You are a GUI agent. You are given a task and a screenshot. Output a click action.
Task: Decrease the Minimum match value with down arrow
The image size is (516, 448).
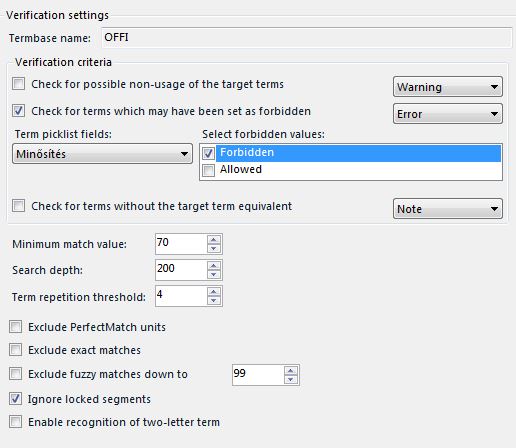click(214, 248)
